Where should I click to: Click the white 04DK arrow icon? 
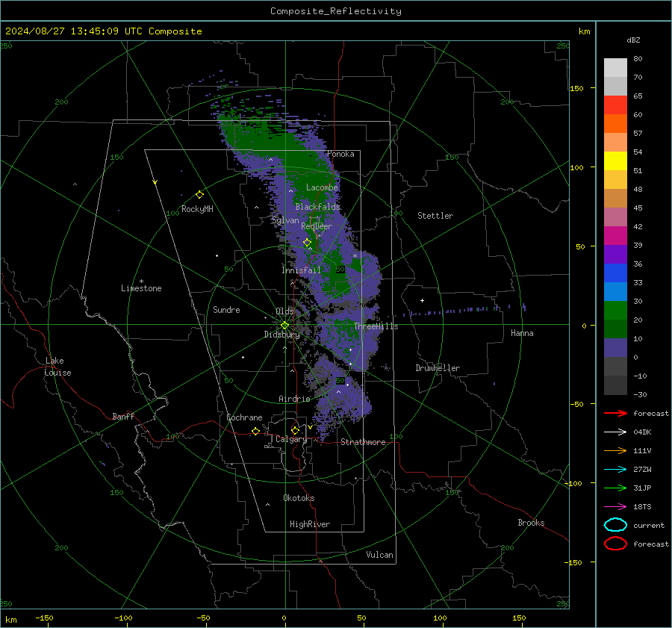tap(615, 432)
